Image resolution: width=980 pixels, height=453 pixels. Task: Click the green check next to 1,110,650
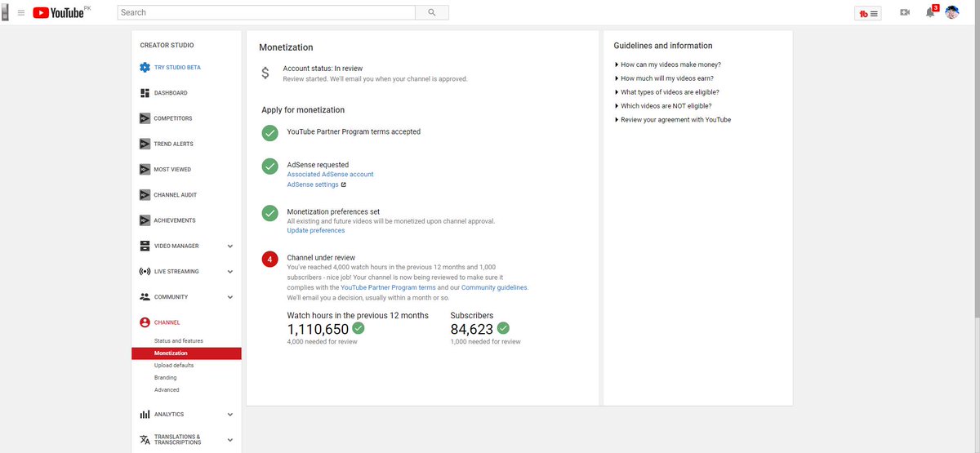point(358,328)
